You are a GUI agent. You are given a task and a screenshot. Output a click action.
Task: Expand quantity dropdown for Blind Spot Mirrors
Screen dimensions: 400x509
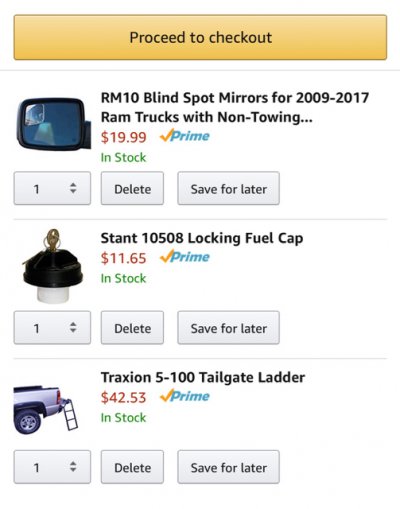coord(52,188)
